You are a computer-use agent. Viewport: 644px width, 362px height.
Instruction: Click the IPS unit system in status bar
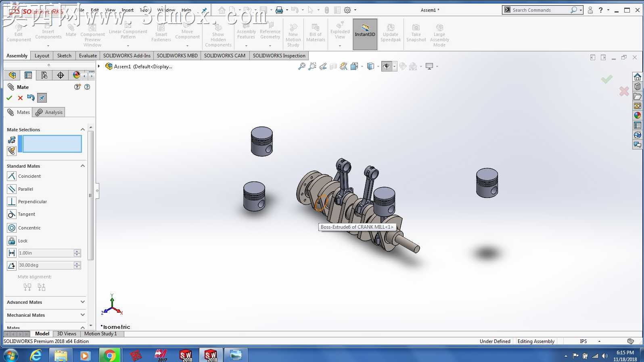click(x=583, y=341)
